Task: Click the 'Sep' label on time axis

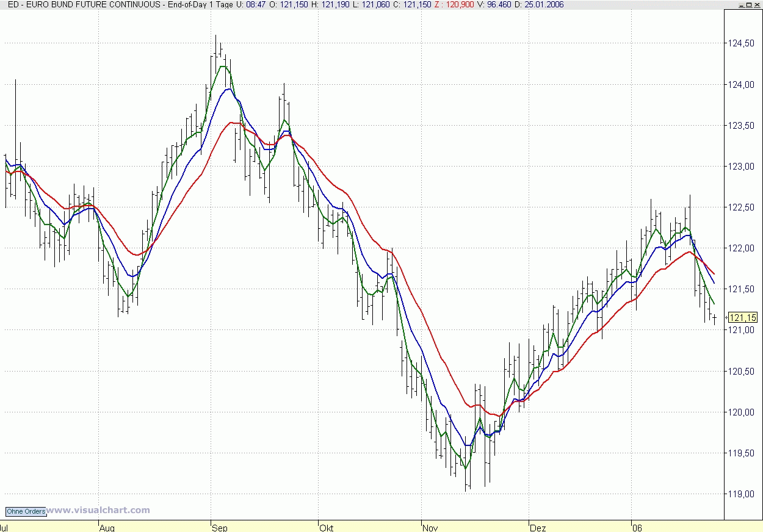Action: pyautogui.click(x=220, y=528)
